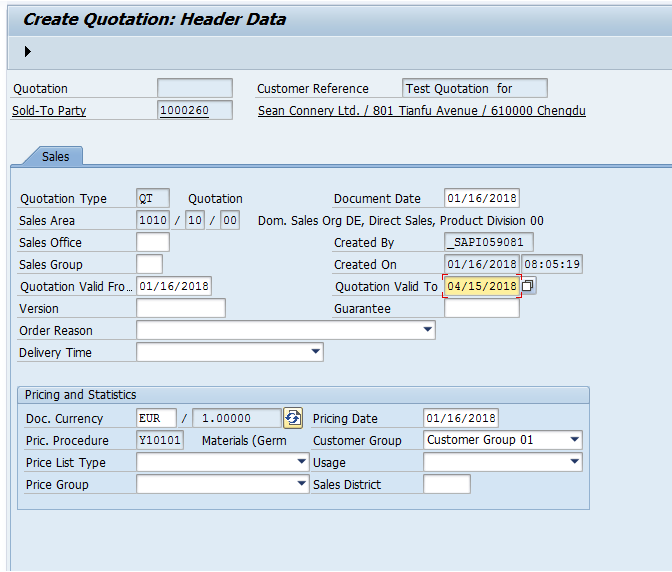Open the Delivery Time dropdown
672x572 pixels.
click(x=315, y=352)
